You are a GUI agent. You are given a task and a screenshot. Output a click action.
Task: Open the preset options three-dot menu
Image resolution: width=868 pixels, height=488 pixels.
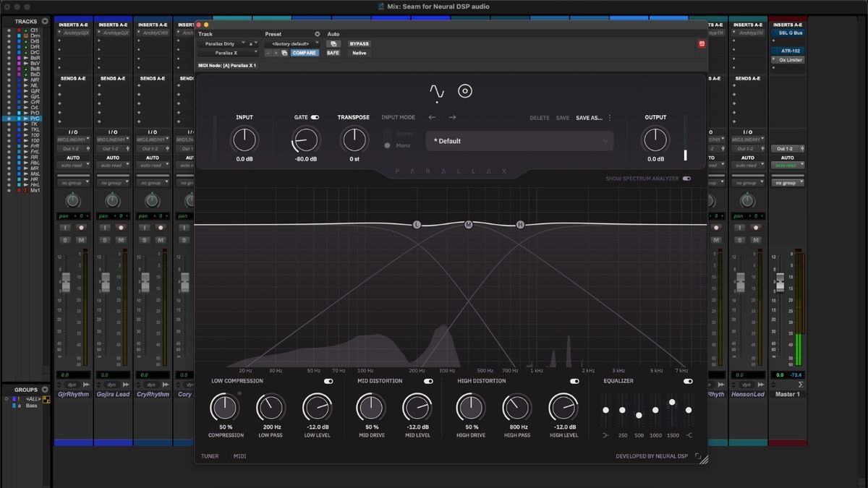click(x=609, y=117)
